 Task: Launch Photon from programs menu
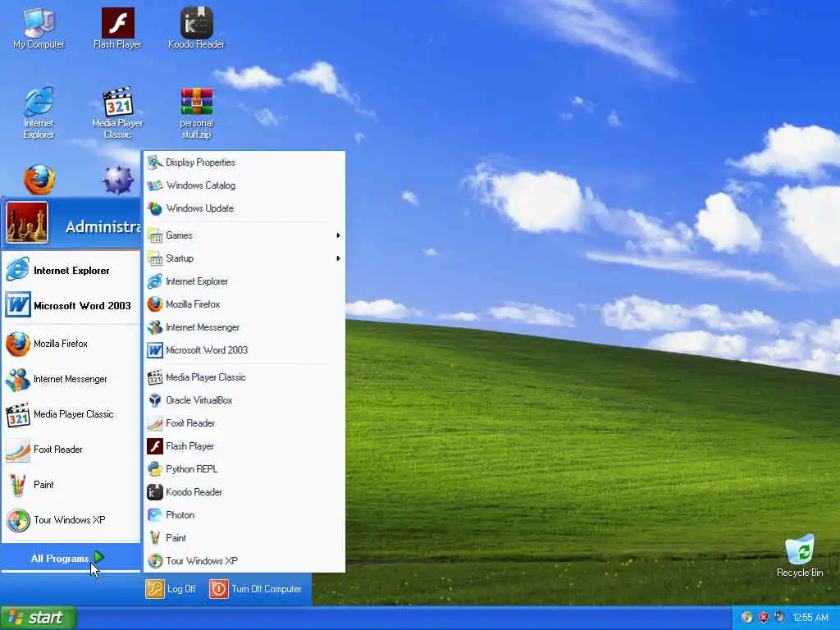point(244,515)
